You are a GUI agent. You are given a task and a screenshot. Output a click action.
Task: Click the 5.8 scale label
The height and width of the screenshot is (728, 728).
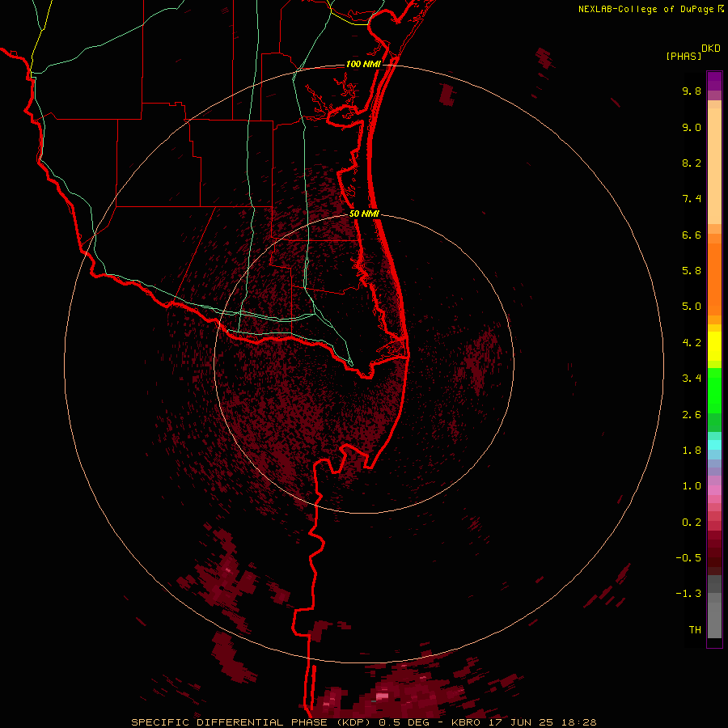pos(692,271)
